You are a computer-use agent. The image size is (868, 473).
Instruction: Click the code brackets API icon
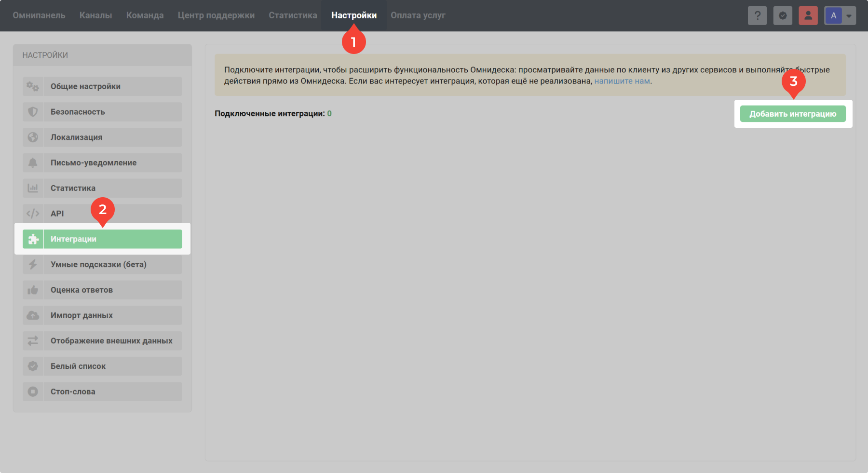tap(33, 214)
